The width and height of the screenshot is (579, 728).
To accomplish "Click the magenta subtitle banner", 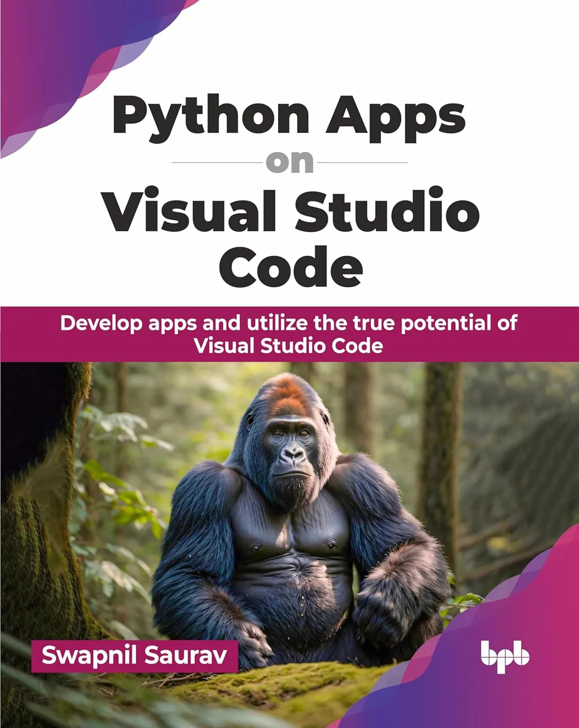I will coord(290,334).
